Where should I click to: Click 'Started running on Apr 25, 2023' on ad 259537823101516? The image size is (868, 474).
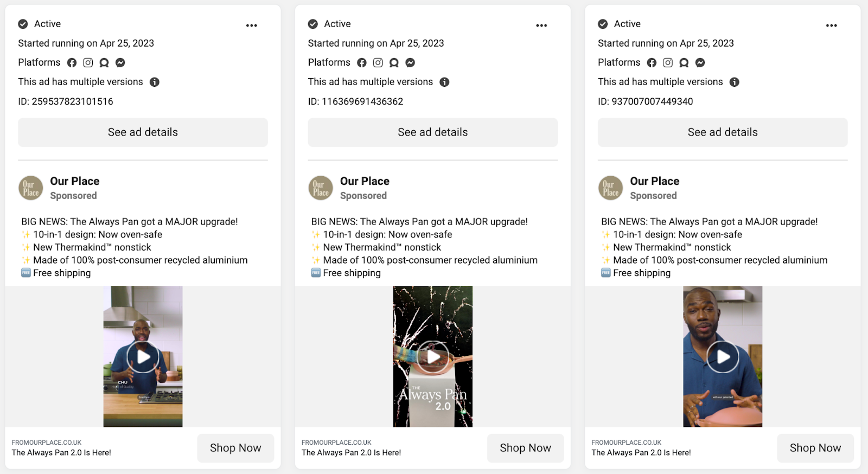tap(86, 43)
